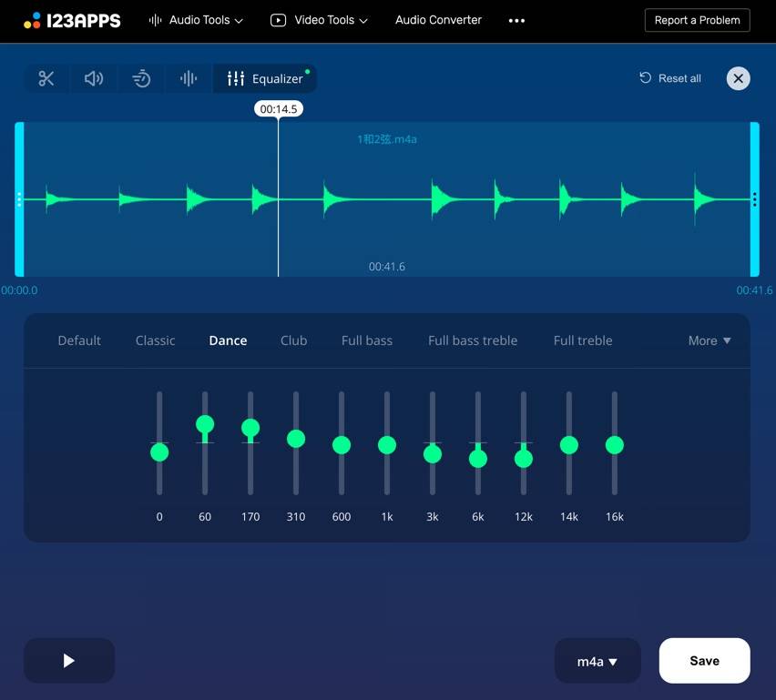The image size is (776, 700).
Task: Click the Save button
Action: tap(704, 661)
